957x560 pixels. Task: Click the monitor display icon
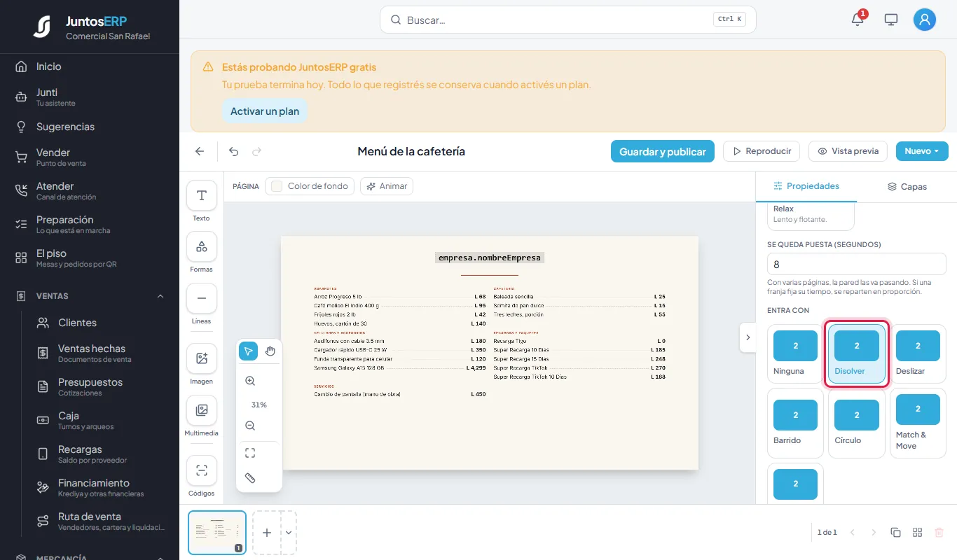click(891, 20)
